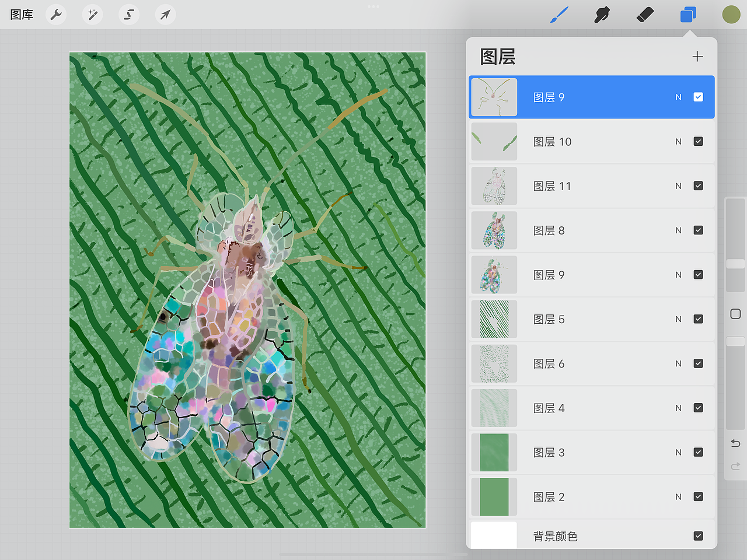The height and width of the screenshot is (560, 747).
Task: Hide the 图层 5 stripes layer
Action: [698, 319]
